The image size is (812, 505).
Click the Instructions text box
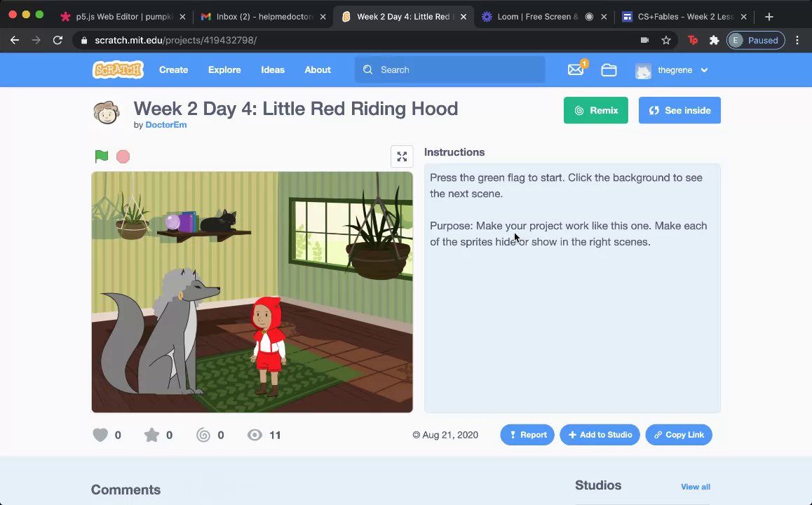pyautogui.click(x=572, y=288)
